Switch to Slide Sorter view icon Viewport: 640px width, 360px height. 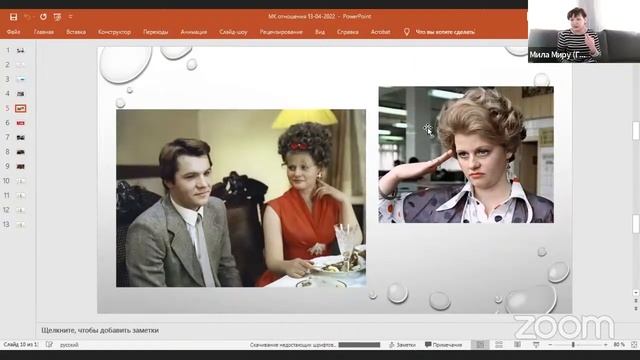click(499, 345)
